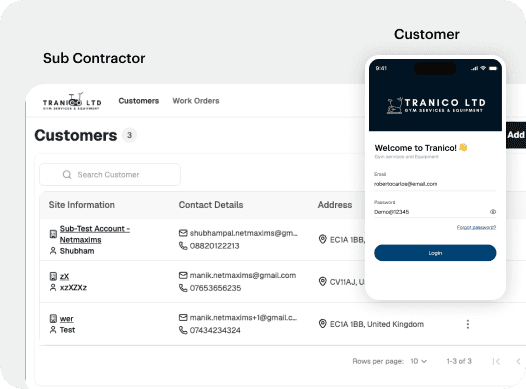The width and height of the screenshot is (526, 389).
Task: Open the Customers navigation tab
Action: [139, 101]
